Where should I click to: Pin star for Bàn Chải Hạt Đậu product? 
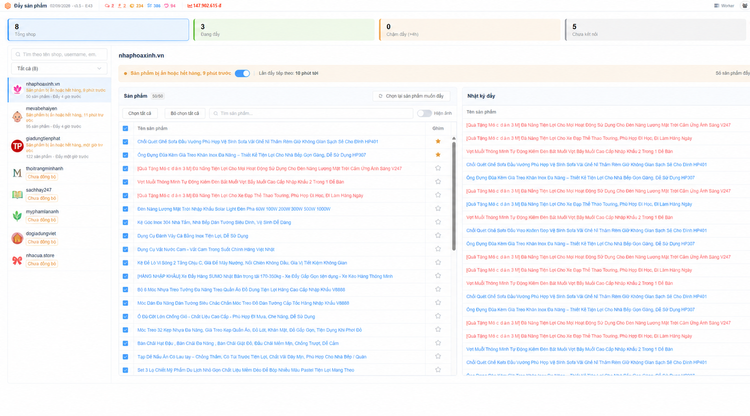tap(438, 342)
